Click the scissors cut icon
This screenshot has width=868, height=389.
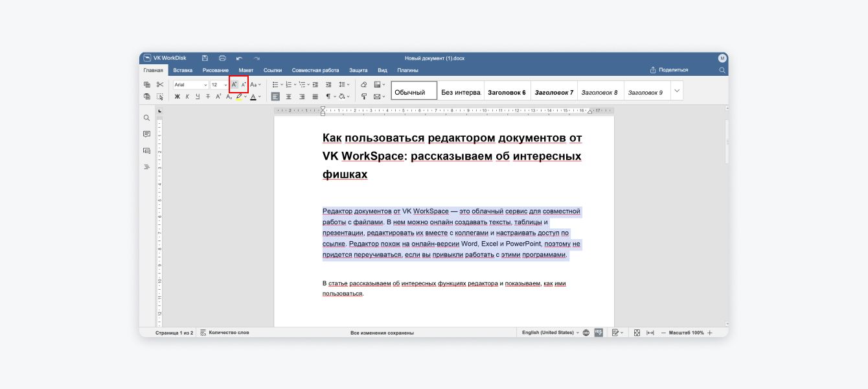pos(160,84)
